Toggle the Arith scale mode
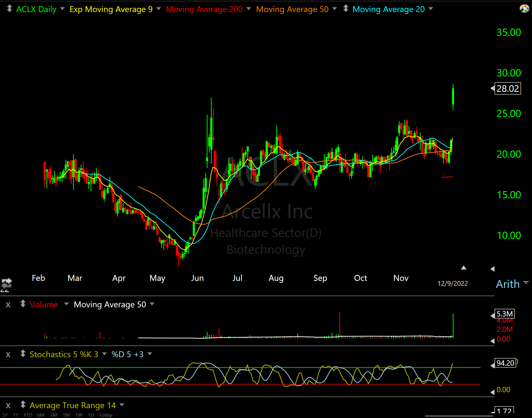532x418 pixels. click(508, 284)
